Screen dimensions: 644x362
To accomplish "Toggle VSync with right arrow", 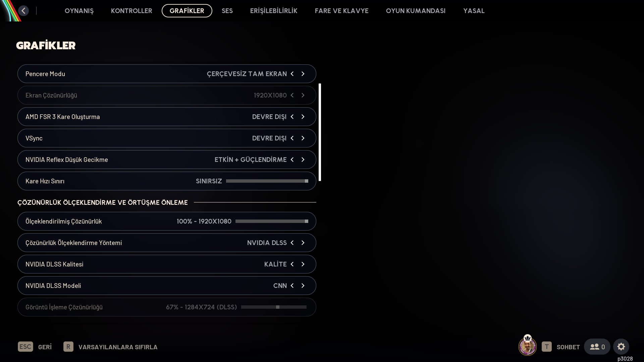I will pos(303,138).
